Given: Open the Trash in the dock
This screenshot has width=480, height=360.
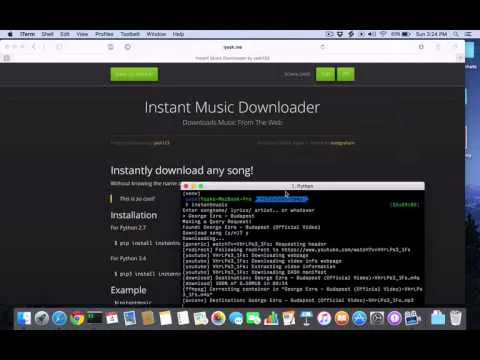Looking at the screenshot, I should (x=456, y=318).
